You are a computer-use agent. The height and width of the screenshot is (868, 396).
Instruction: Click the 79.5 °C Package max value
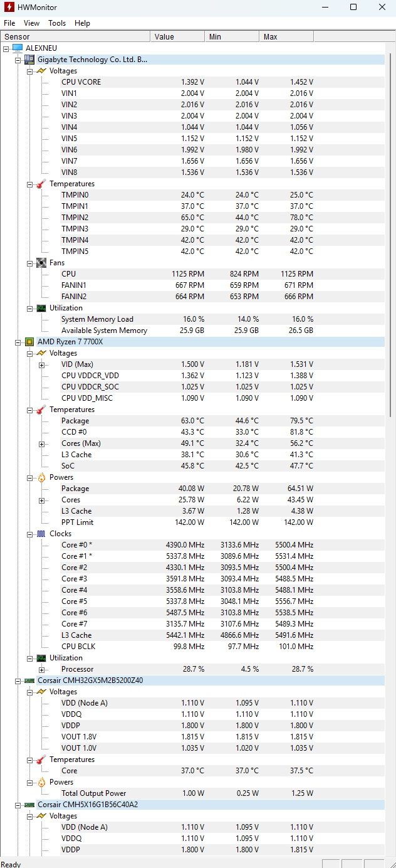pyautogui.click(x=301, y=421)
